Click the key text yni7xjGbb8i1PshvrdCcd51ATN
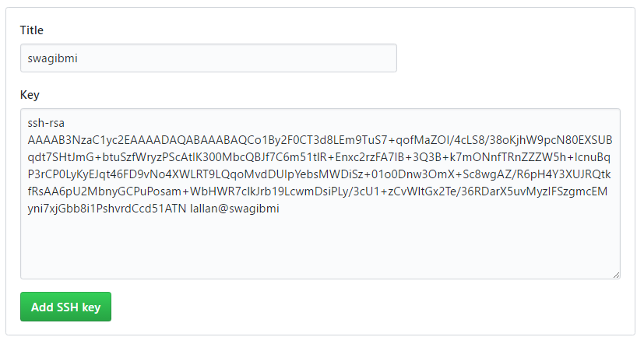 click(x=107, y=209)
